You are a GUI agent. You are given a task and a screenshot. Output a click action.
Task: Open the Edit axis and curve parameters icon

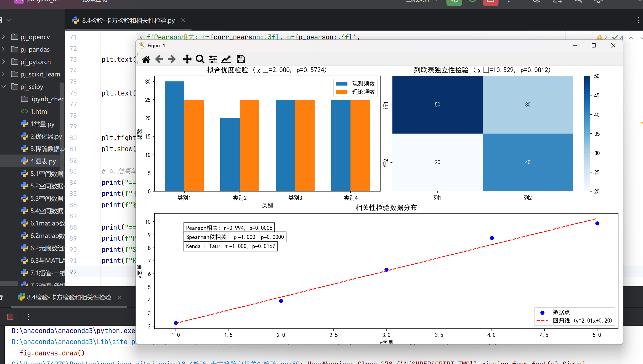click(x=226, y=59)
